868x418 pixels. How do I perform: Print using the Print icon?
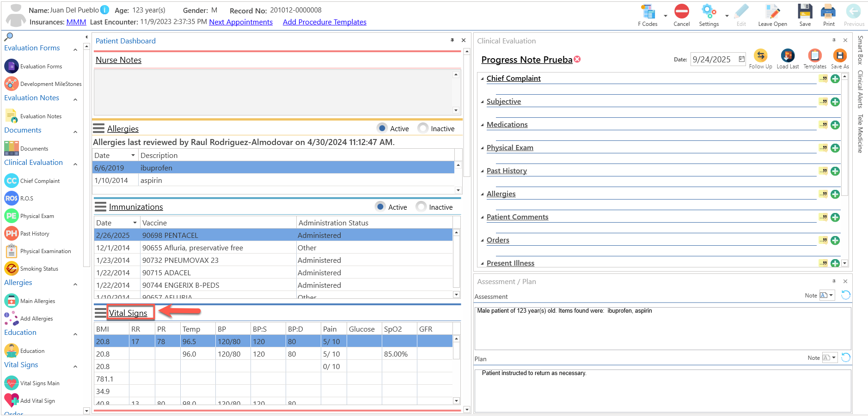click(x=828, y=12)
